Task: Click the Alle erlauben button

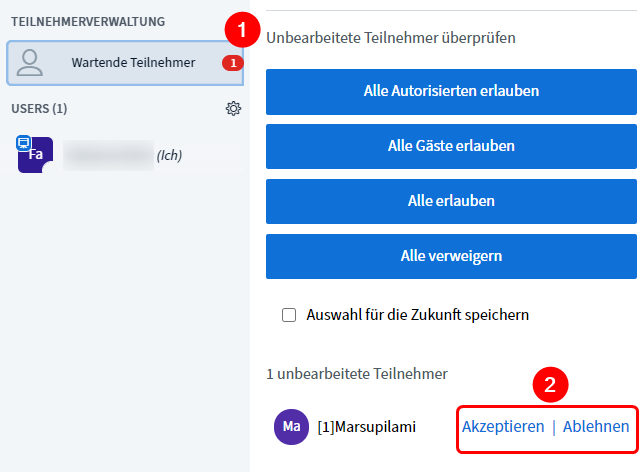Action: pyautogui.click(x=451, y=200)
